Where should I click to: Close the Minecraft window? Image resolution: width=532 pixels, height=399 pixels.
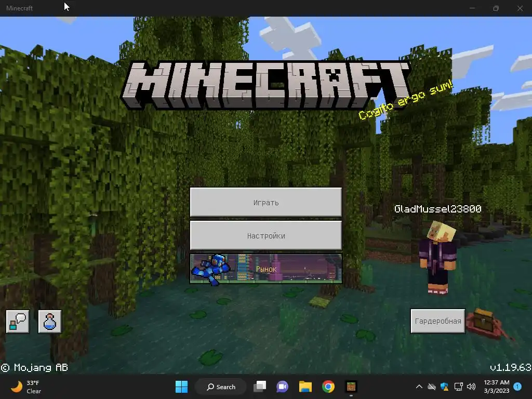[520, 8]
